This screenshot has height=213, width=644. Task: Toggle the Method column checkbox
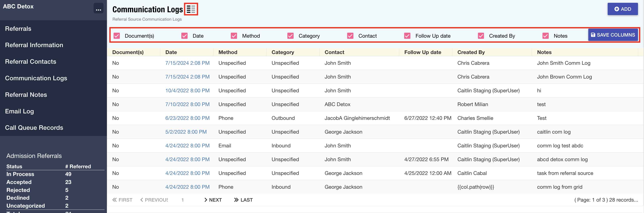point(234,36)
